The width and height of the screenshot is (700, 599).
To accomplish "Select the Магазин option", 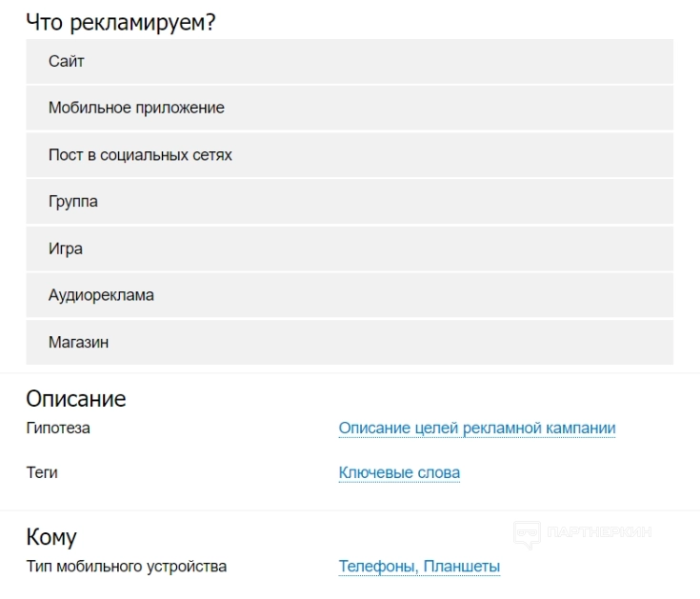I will (x=350, y=342).
